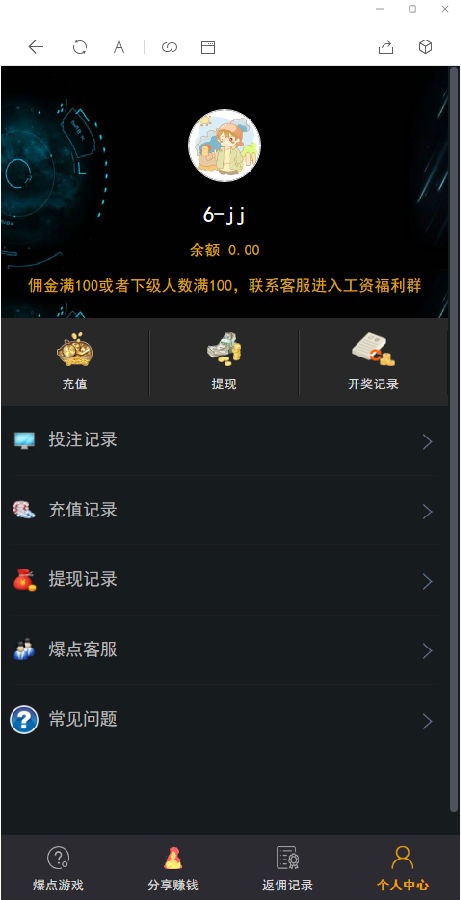Expand 充值记录 chevron arrow
461x900 pixels.
coord(427,511)
